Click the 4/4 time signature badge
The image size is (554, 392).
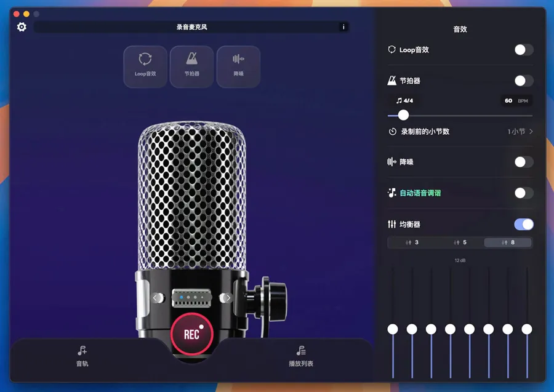pyautogui.click(x=404, y=101)
